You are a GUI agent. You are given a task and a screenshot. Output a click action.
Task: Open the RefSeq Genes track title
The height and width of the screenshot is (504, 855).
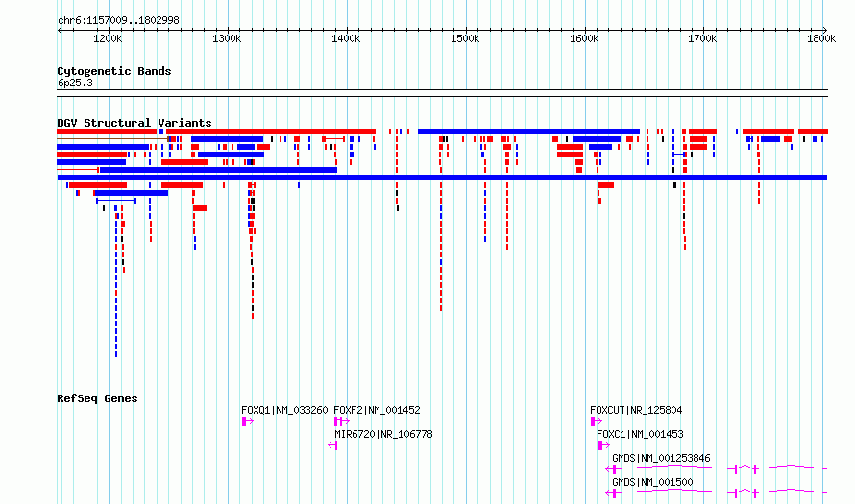tap(97, 398)
